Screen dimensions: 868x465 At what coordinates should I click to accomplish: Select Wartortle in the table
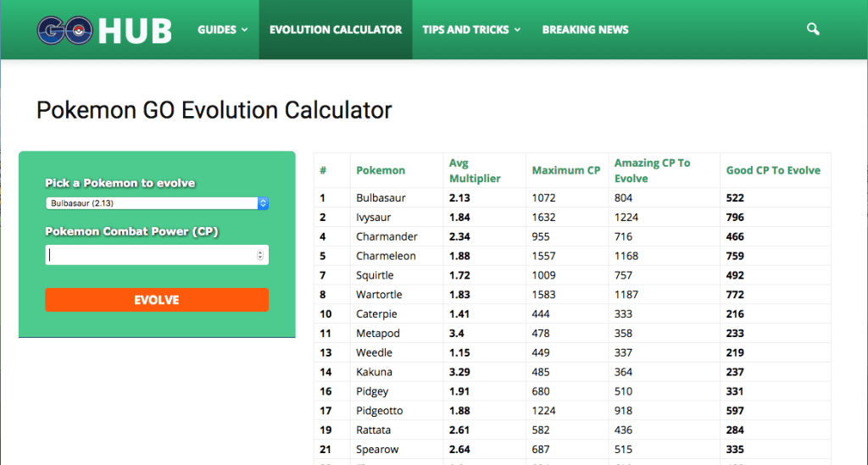coord(379,295)
